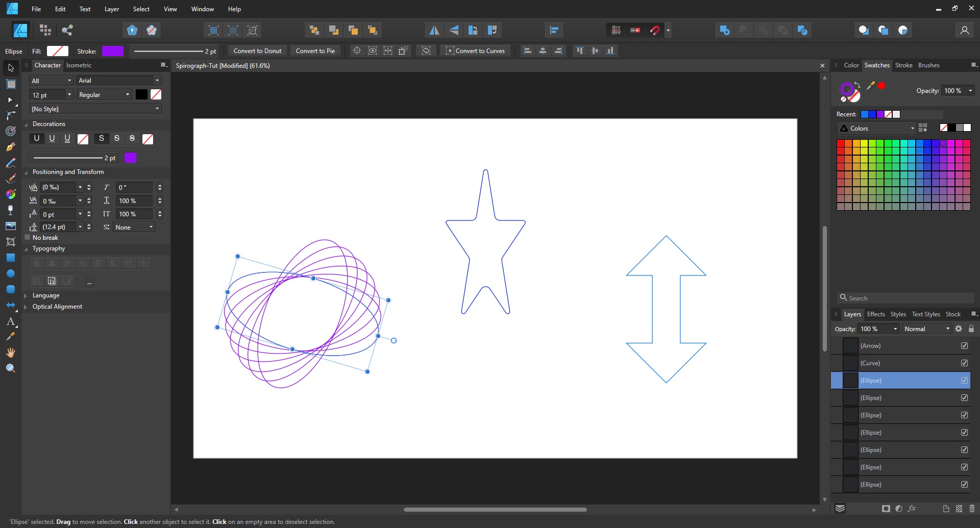Open the Normal blend mode dropdown
Screen dimensions: 980x528
(x=927, y=329)
